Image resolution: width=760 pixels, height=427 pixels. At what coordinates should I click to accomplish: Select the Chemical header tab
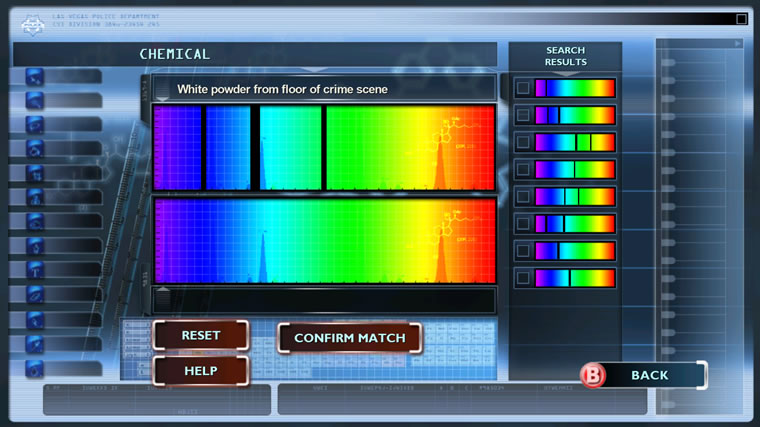[175, 54]
